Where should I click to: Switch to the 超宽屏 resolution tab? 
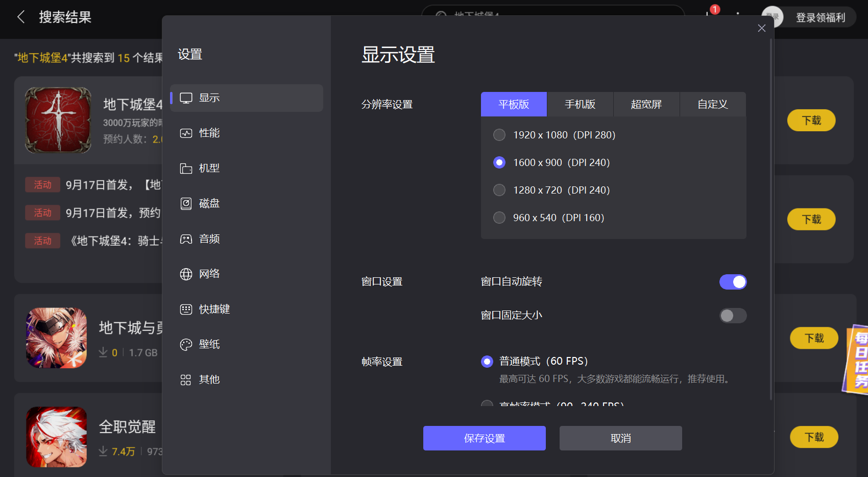(x=646, y=104)
